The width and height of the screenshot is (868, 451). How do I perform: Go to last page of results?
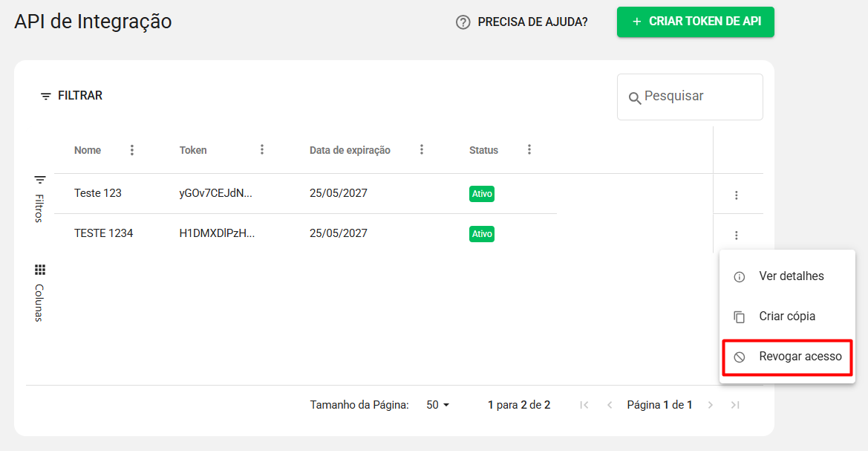click(735, 405)
